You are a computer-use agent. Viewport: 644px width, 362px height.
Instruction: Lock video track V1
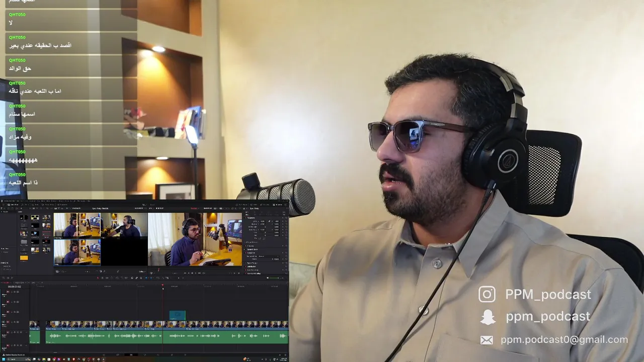pyautogui.click(x=12, y=322)
